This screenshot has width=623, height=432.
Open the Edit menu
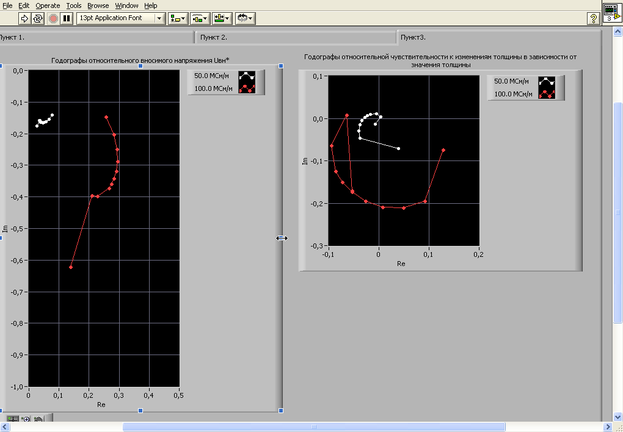[24, 6]
